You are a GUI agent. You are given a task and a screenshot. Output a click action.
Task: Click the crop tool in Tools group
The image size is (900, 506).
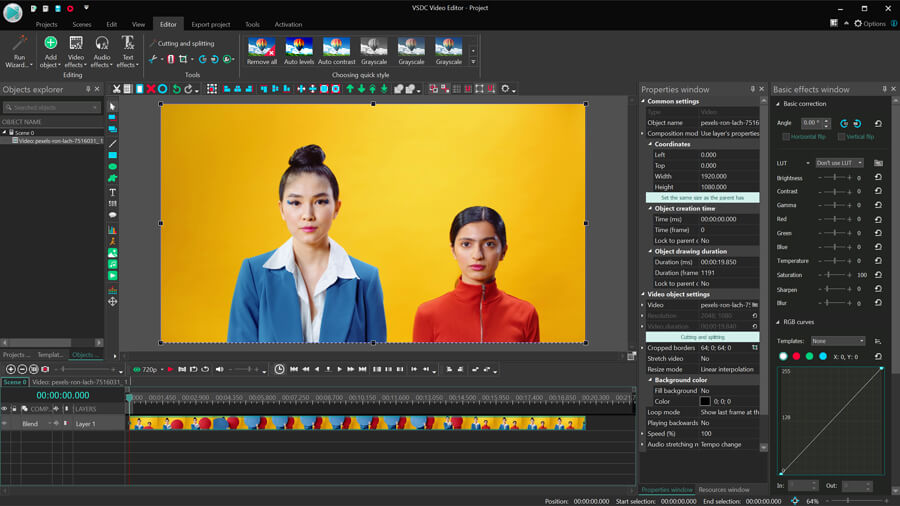183,59
